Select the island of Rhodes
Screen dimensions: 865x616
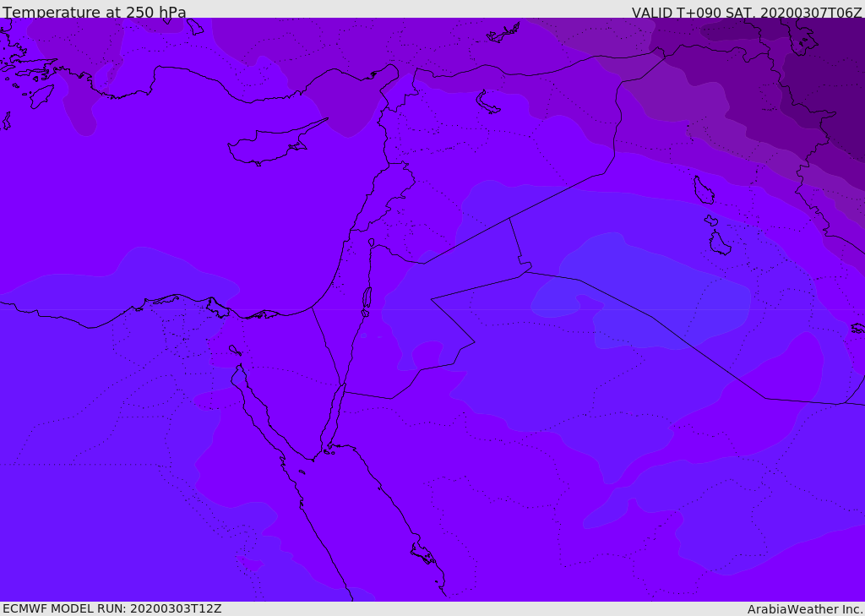[x=41, y=95]
